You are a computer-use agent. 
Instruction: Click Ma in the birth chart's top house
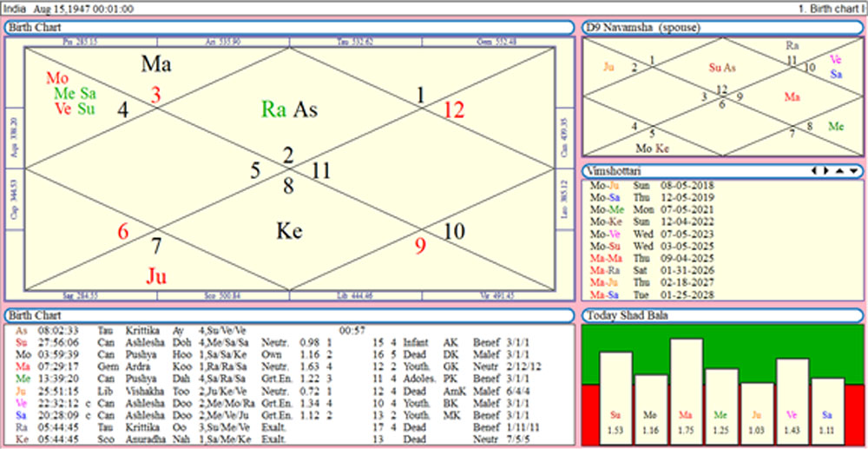pos(156,63)
